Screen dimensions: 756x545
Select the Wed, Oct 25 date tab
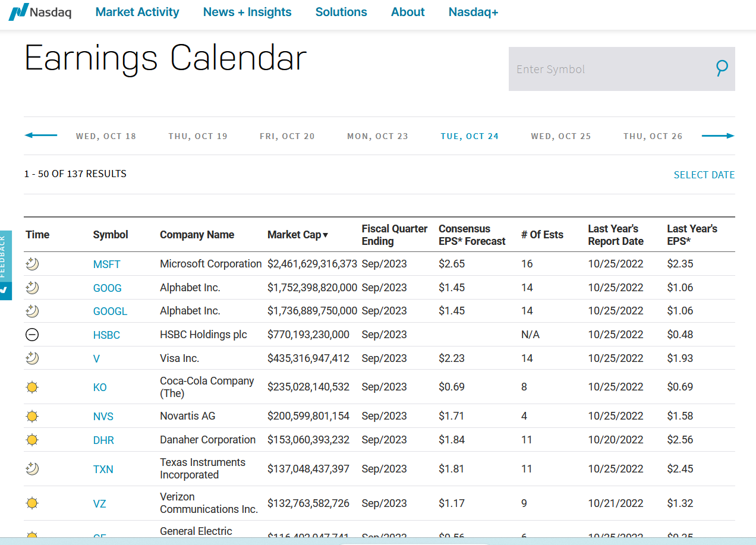(x=560, y=136)
